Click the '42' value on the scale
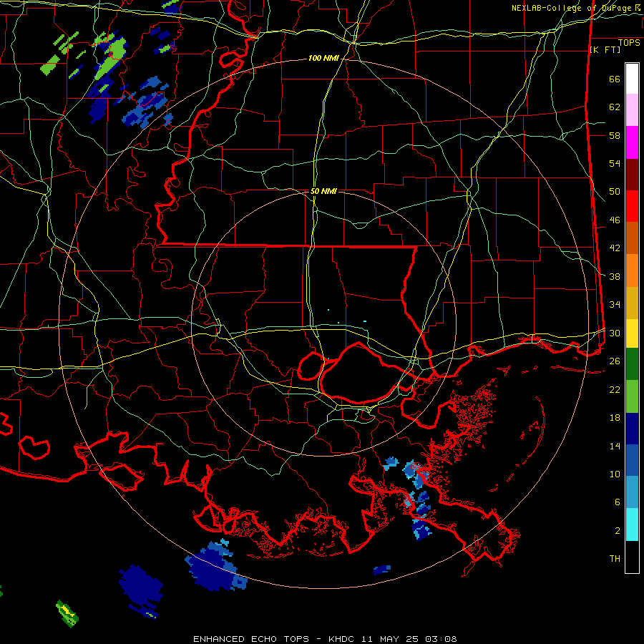This screenshot has width=644, height=644. pos(615,248)
